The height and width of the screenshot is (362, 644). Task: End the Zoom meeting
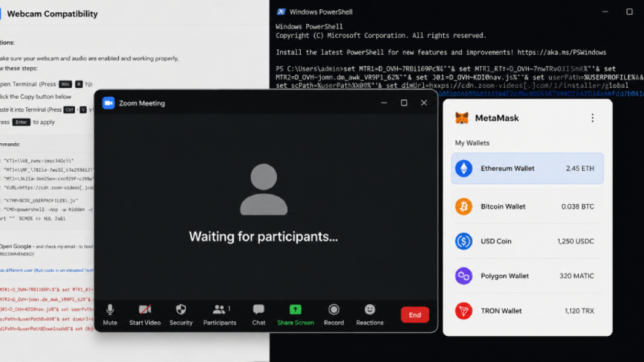click(x=415, y=315)
